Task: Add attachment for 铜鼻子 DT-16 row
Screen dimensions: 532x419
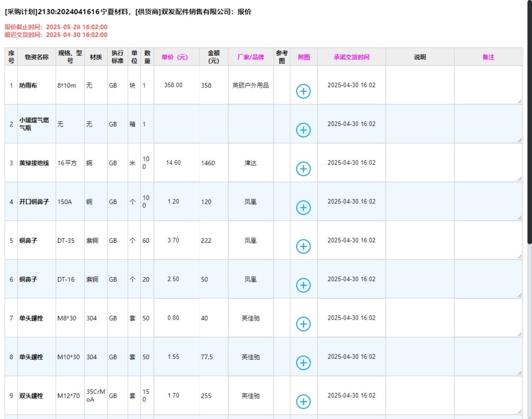Action: pyautogui.click(x=303, y=285)
